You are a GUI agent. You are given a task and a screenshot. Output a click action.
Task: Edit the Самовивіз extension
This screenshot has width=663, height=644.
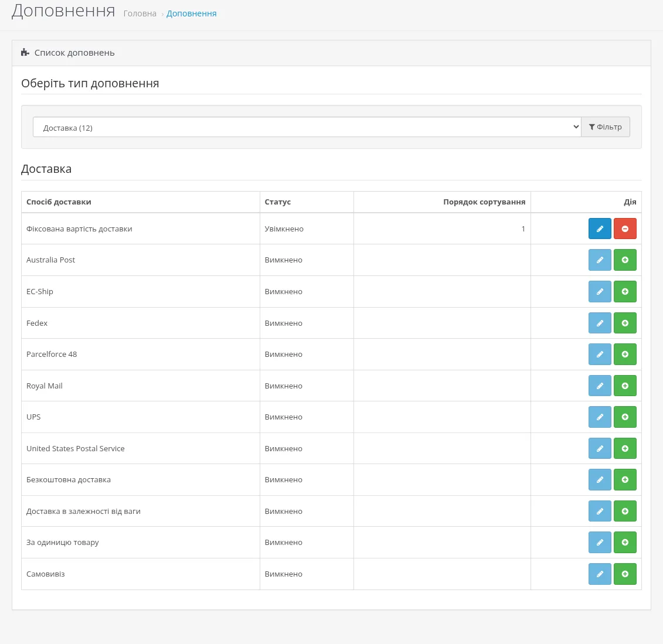pos(600,574)
